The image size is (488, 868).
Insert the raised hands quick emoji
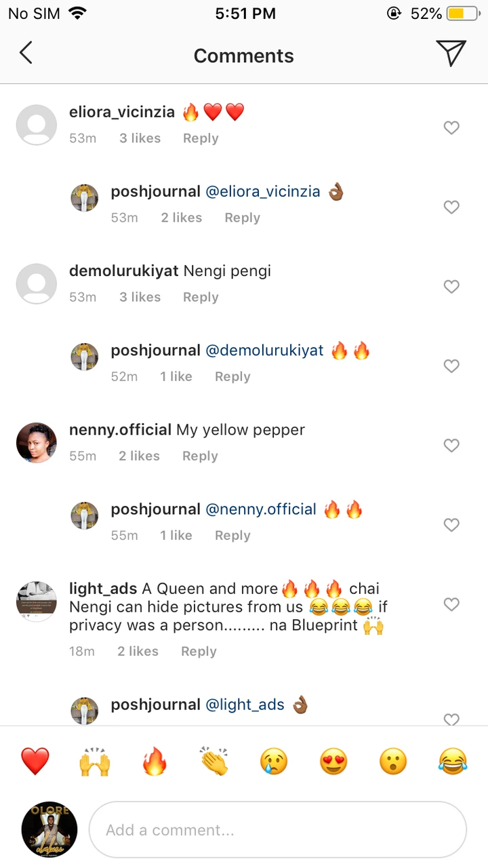click(94, 761)
